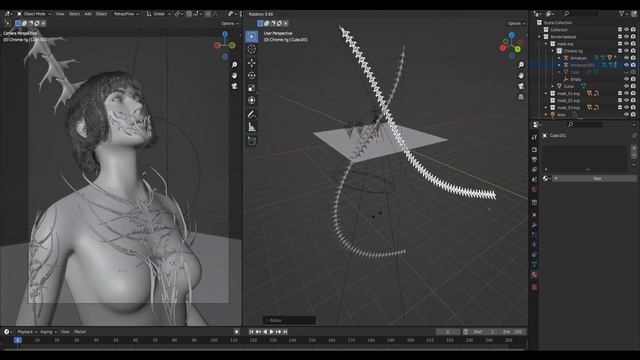640x360 pixels.
Task: Open Texture properties tab
Action: coord(534,287)
